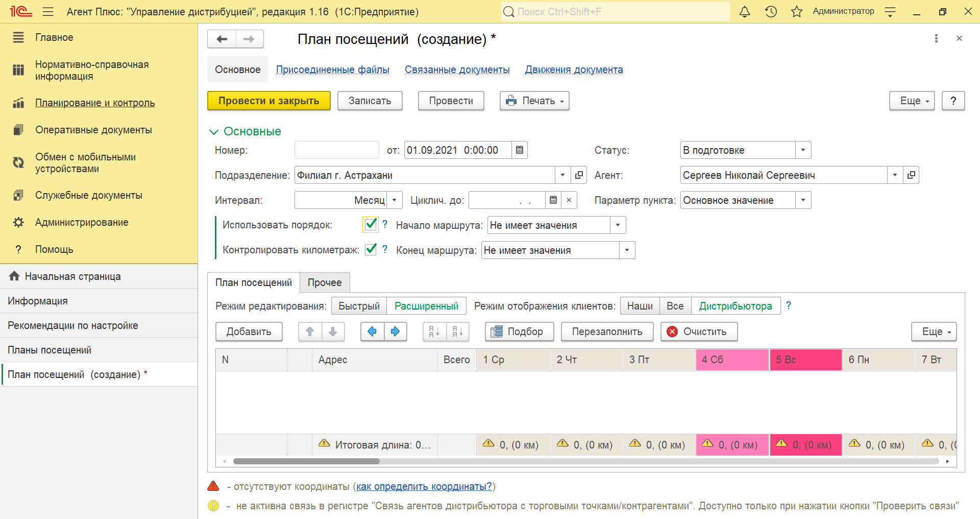Show Дистрибьютора clients mode

736,306
